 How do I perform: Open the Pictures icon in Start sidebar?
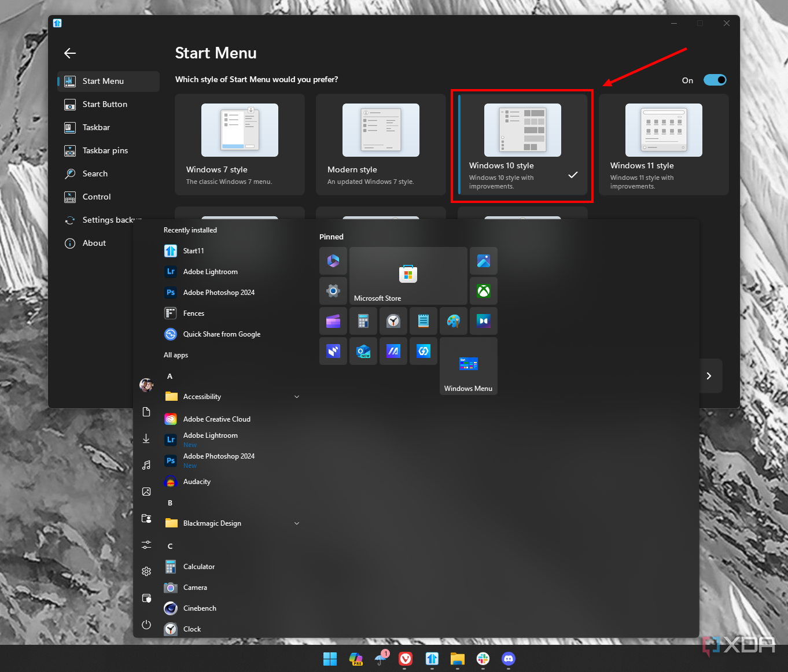(146, 492)
